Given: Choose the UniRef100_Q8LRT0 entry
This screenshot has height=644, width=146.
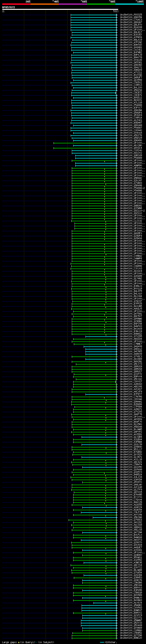Looking at the screenshot, I should point(131,25).
